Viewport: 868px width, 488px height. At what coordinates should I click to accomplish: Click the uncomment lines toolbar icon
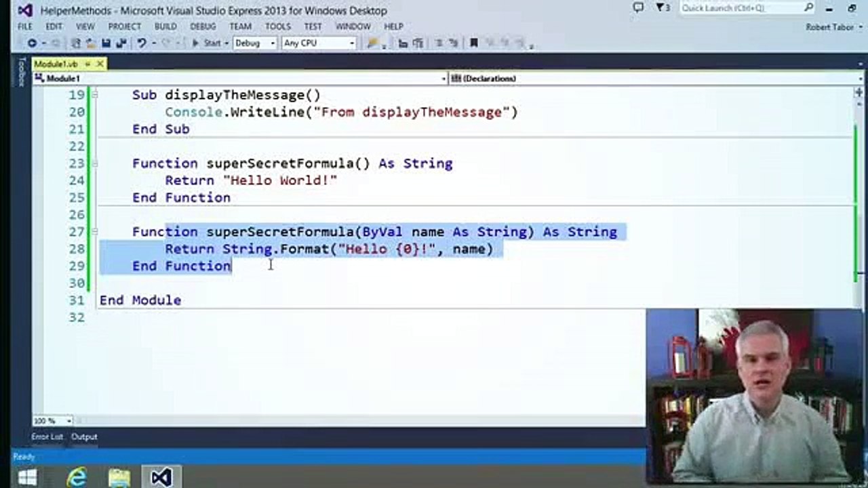coord(418,43)
